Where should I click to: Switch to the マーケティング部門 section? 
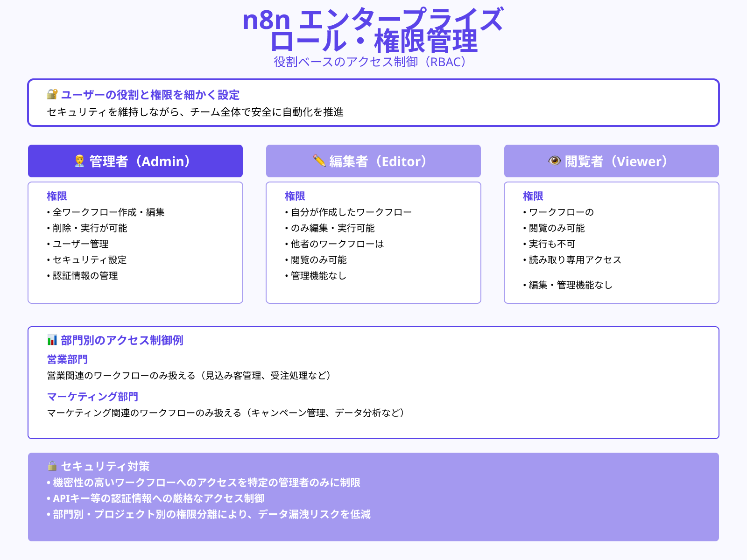(x=92, y=397)
